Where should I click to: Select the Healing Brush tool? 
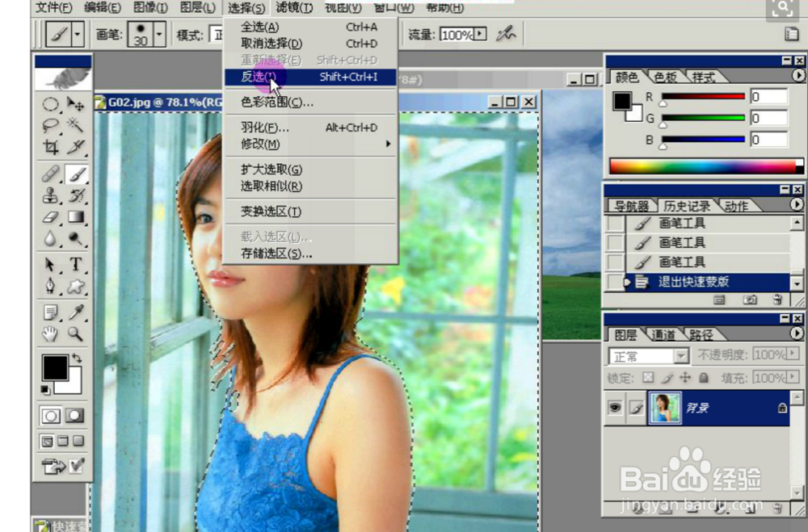pos(50,174)
